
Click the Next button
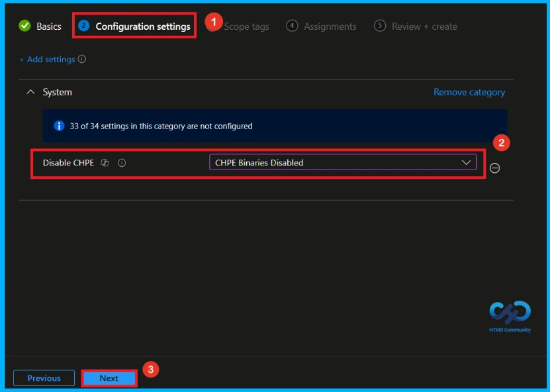click(x=109, y=378)
